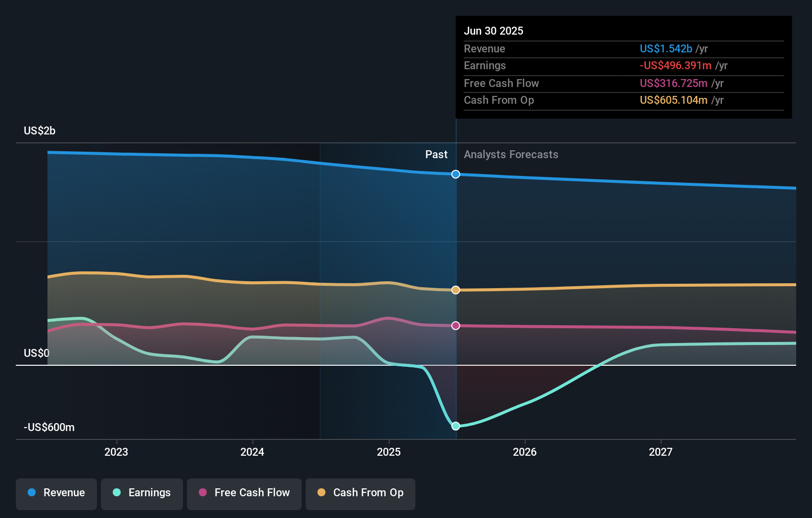Click the Cash From Op label in tooltip
The height and width of the screenshot is (518, 812).
click(x=499, y=100)
